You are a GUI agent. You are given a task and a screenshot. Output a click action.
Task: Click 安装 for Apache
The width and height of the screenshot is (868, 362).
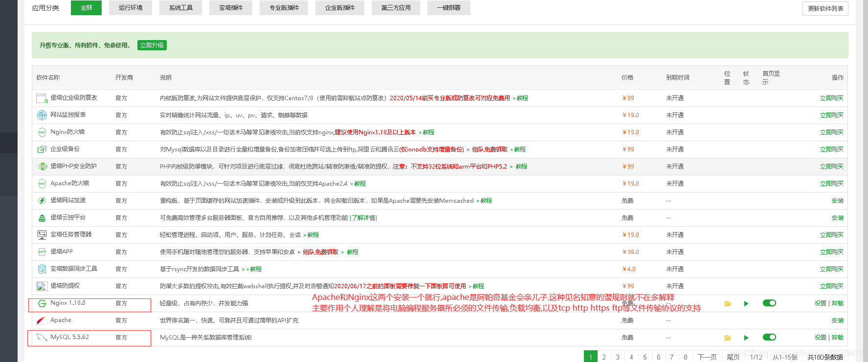[838, 320]
